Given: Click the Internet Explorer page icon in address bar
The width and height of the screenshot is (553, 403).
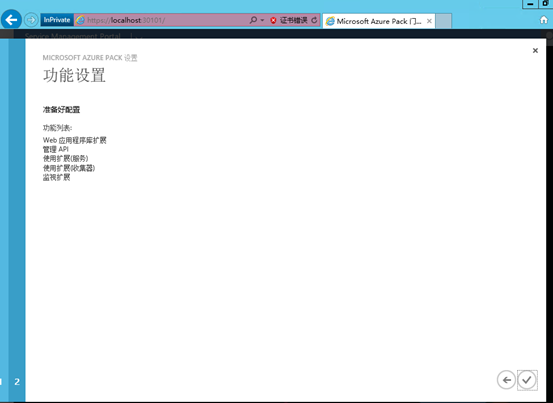Looking at the screenshot, I should click(x=80, y=20).
